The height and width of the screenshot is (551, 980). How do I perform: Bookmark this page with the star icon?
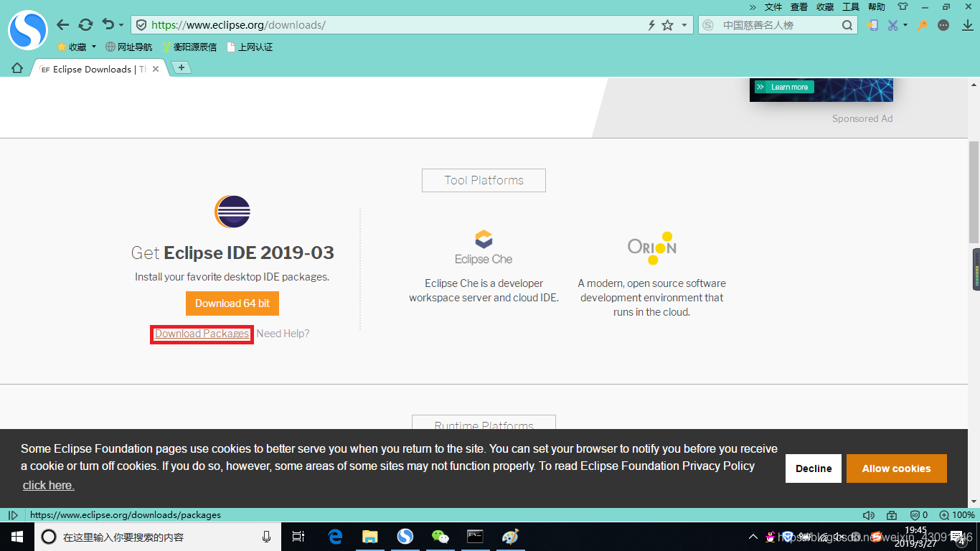pyautogui.click(x=667, y=25)
